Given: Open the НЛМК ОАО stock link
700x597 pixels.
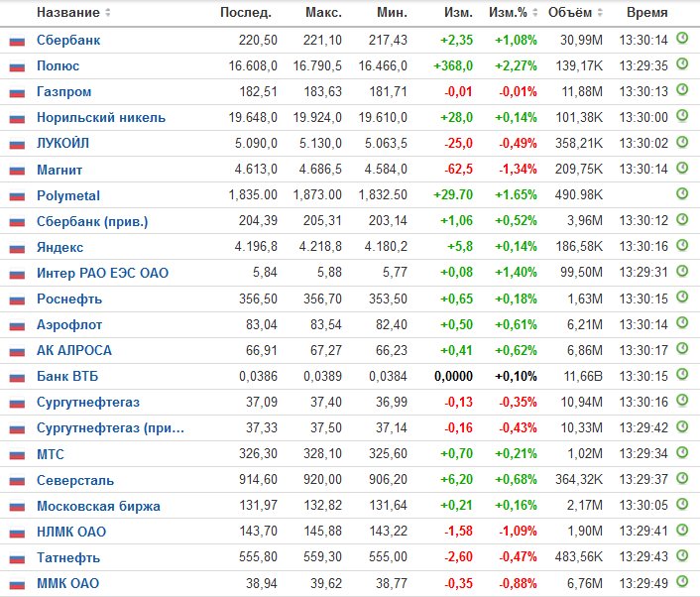Looking at the screenshot, I should [x=71, y=532].
